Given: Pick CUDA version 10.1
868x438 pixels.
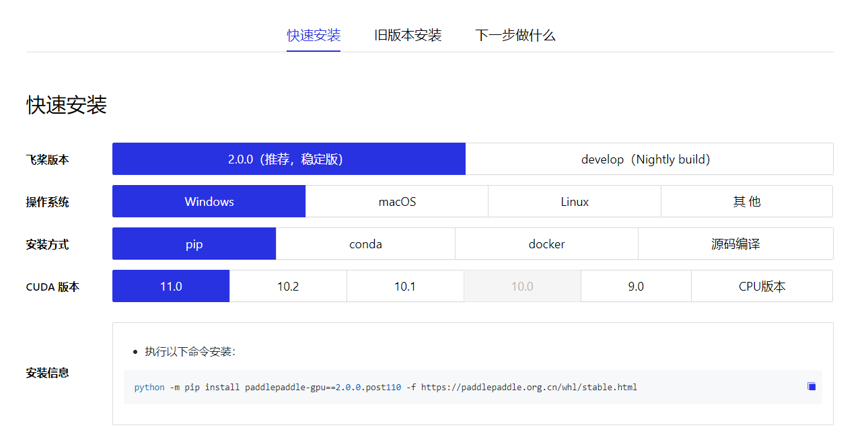Looking at the screenshot, I should 405,286.
